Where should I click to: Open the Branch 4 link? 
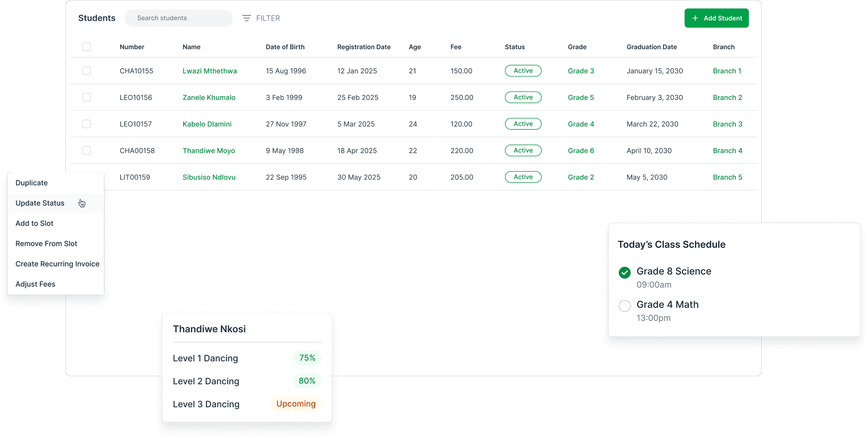tap(727, 151)
